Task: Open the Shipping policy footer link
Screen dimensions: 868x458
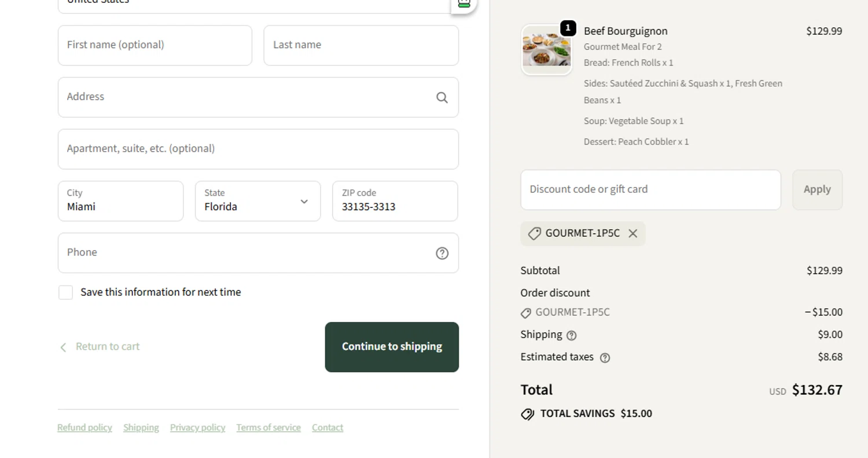Action: point(141,427)
